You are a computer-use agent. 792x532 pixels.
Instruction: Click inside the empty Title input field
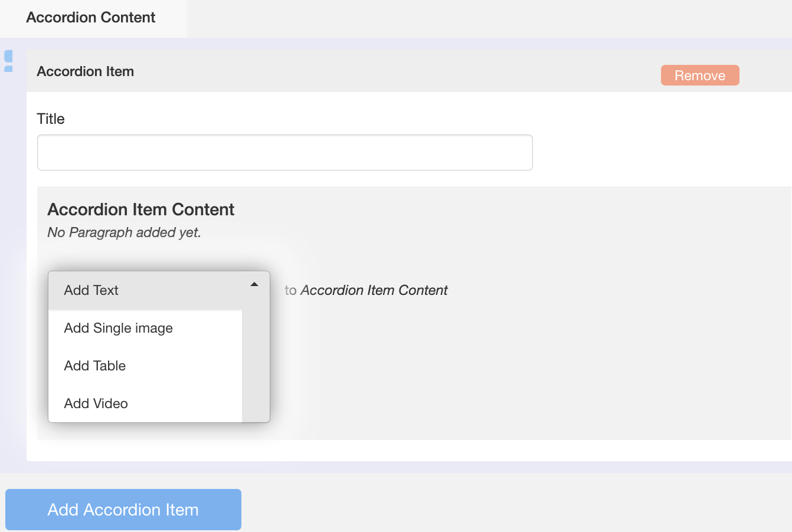[284, 152]
